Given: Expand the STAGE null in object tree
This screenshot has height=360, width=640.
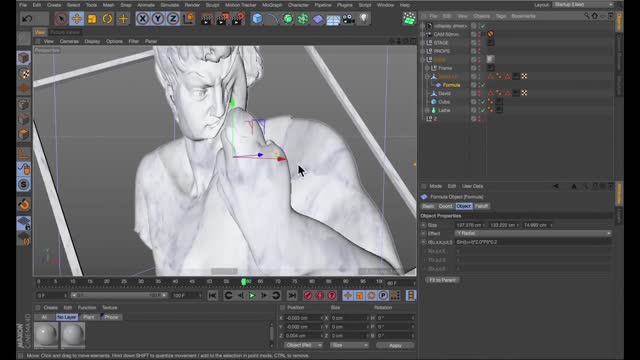Looking at the screenshot, I should pyautogui.click(x=422, y=42).
